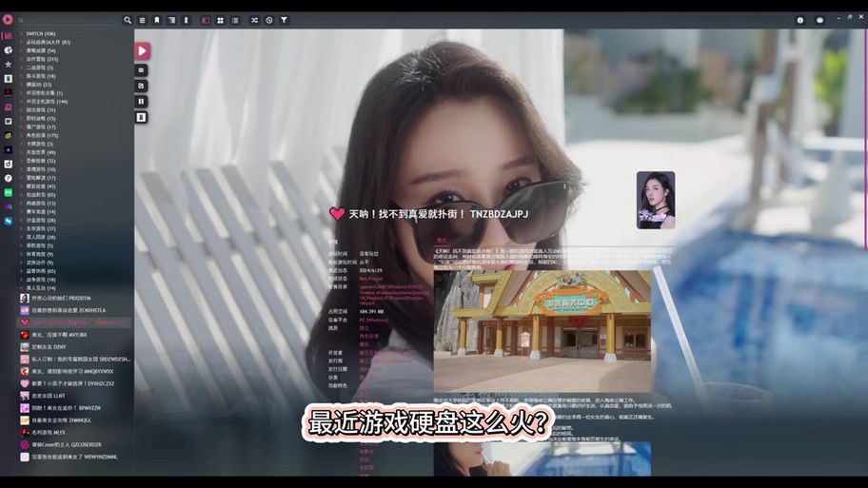Click the 184,391 MB size value

[x=371, y=312]
